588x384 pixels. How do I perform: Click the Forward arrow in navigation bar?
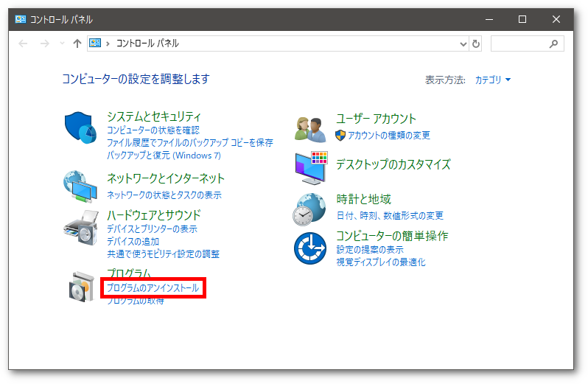(x=45, y=43)
